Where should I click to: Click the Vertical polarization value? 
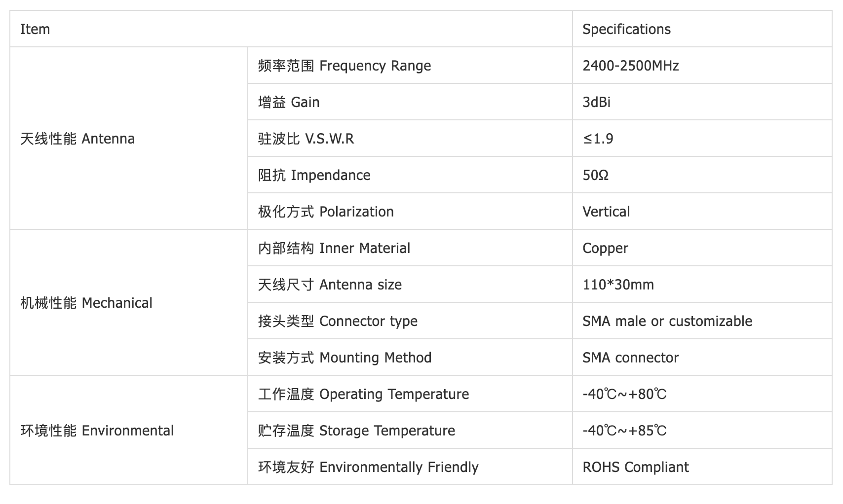pos(606,212)
